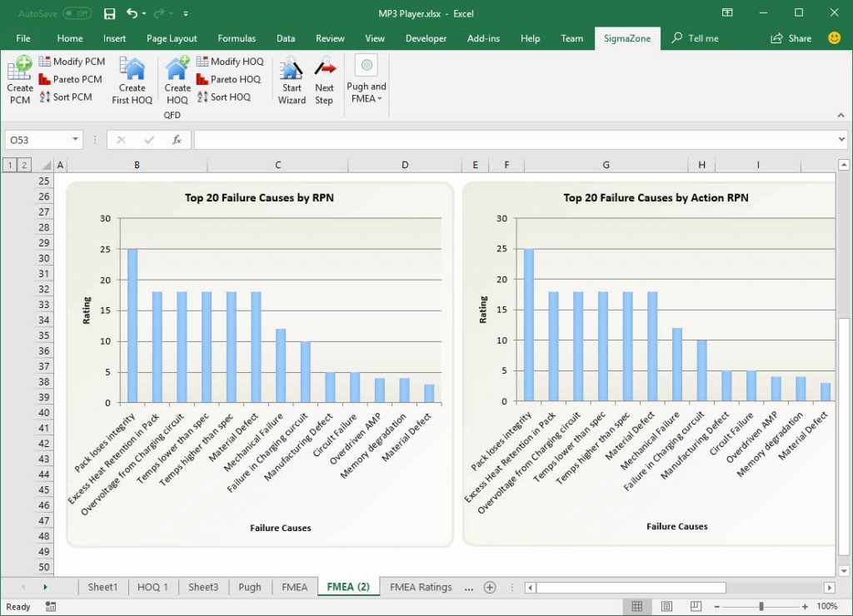Open the Page Layout tab
The width and height of the screenshot is (853, 616).
click(x=172, y=38)
